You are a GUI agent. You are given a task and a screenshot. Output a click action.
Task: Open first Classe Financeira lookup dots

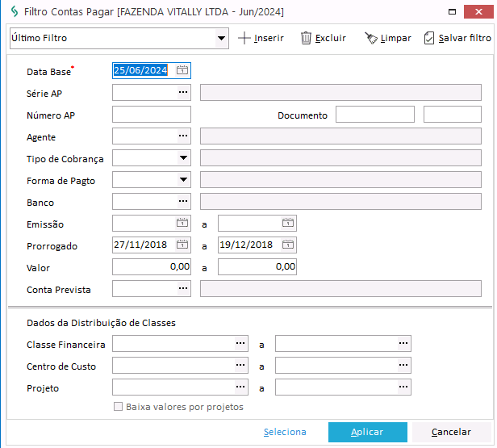(x=240, y=343)
